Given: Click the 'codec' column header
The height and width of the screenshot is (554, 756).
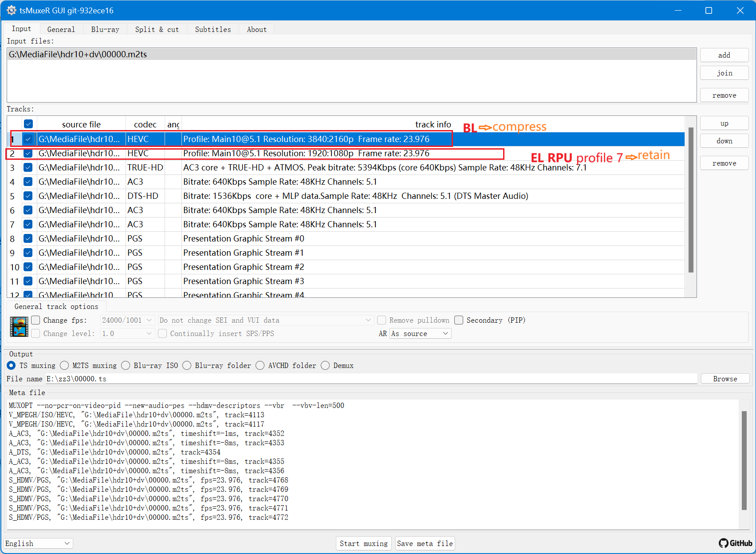Looking at the screenshot, I should point(145,124).
